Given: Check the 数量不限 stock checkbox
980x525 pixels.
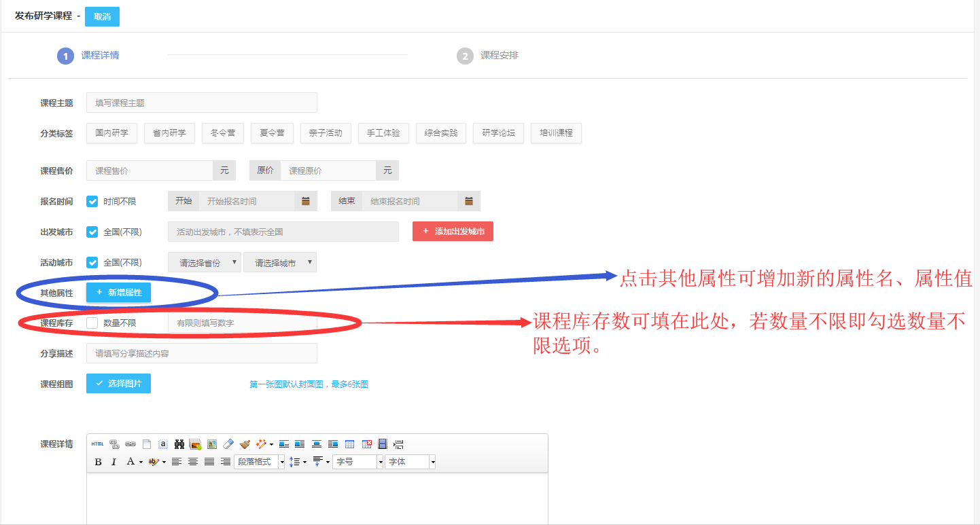Looking at the screenshot, I should 92,323.
